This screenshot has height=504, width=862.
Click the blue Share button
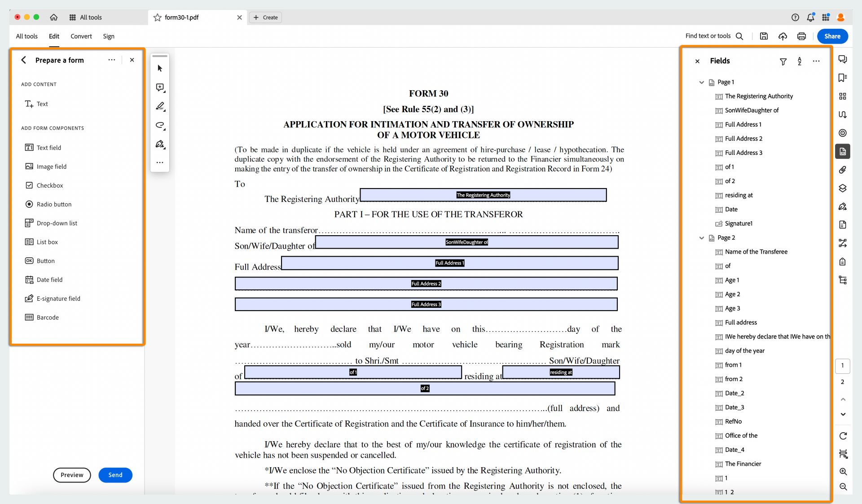click(x=832, y=36)
